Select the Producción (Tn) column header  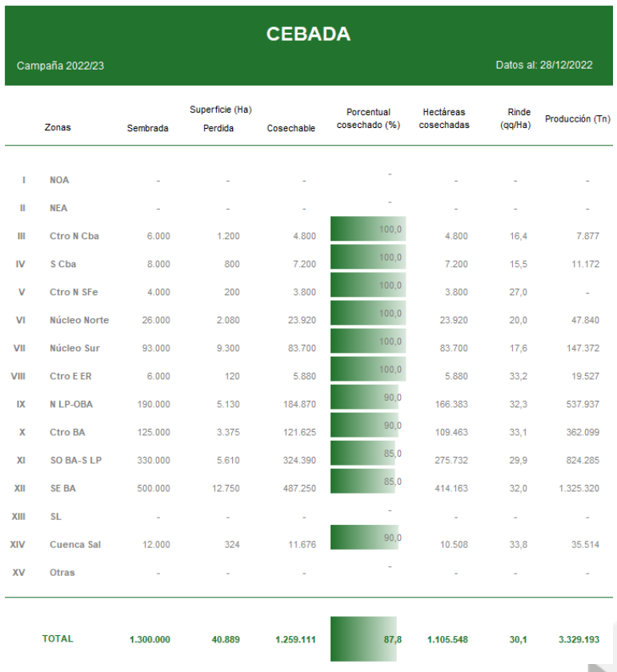[577, 119]
